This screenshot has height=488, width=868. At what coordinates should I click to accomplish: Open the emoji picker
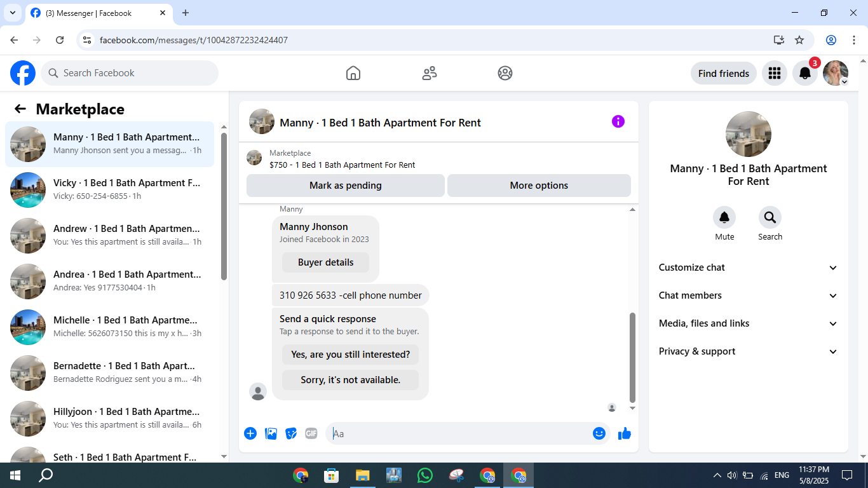599,433
